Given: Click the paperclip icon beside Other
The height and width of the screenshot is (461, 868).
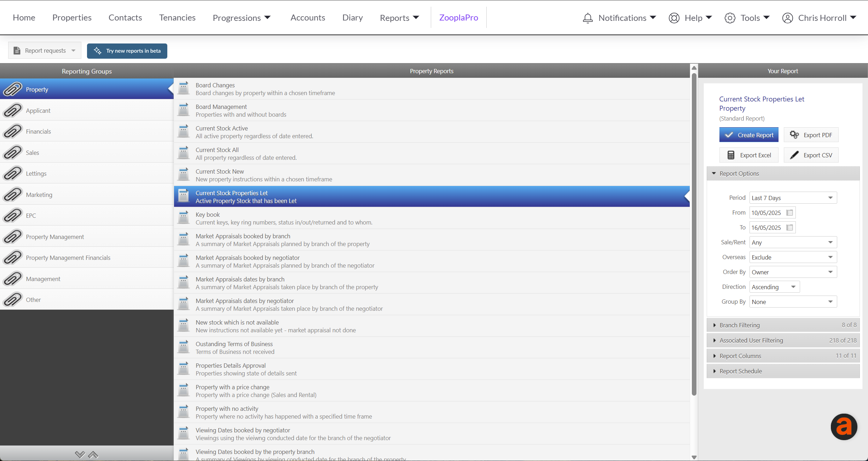Looking at the screenshot, I should [x=12, y=299].
